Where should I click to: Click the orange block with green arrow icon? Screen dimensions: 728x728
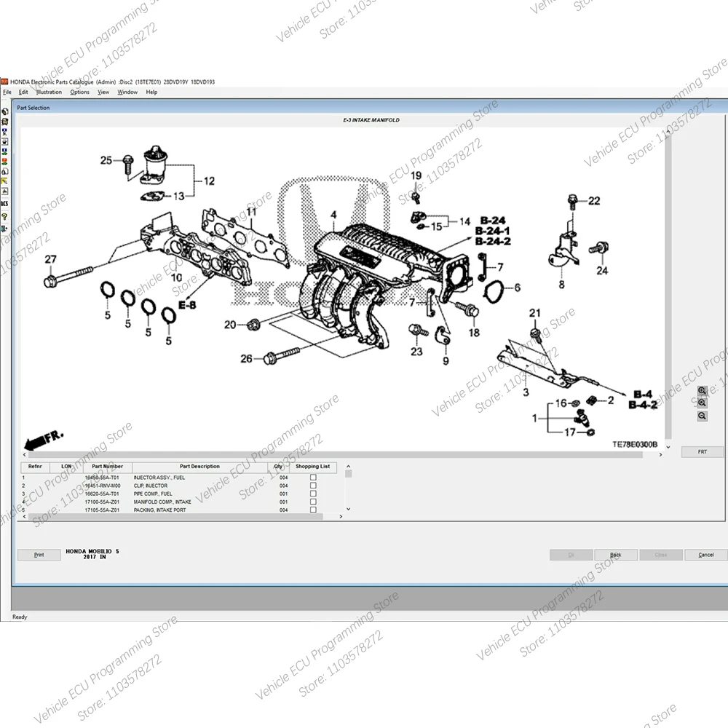click(4, 162)
